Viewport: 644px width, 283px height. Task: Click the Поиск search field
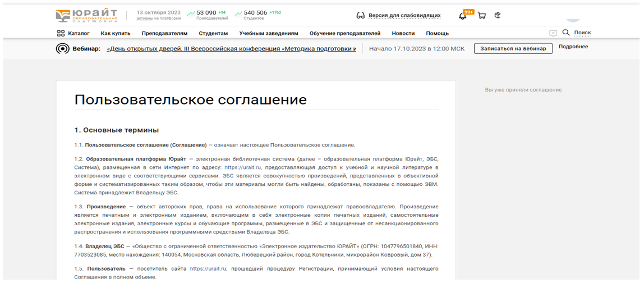pos(582,33)
